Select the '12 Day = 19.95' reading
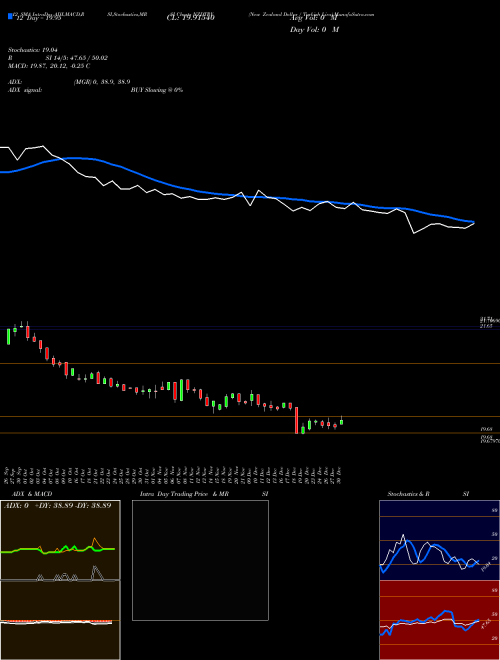The height and width of the screenshot is (660, 500). click(37, 18)
